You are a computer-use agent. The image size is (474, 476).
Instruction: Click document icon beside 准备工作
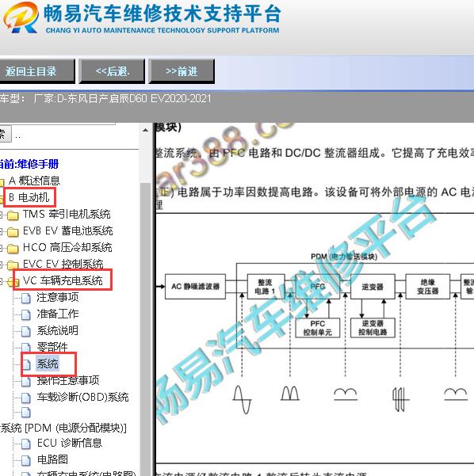click(26, 314)
